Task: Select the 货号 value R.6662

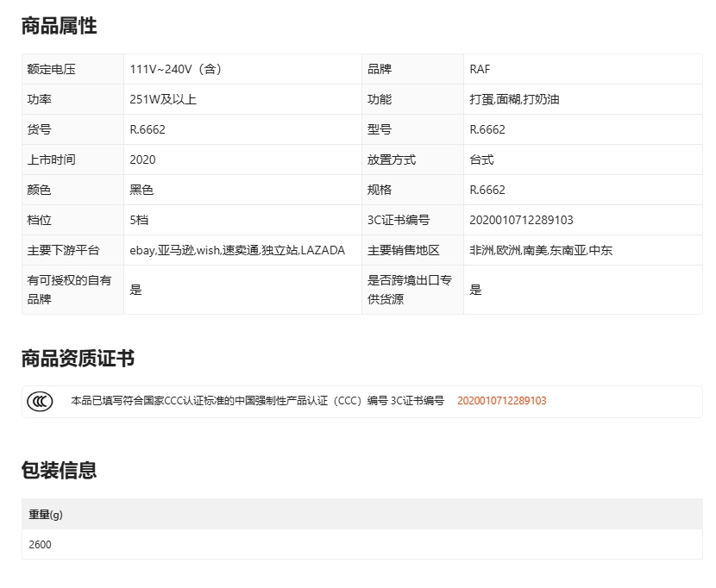Action: [148, 129]
